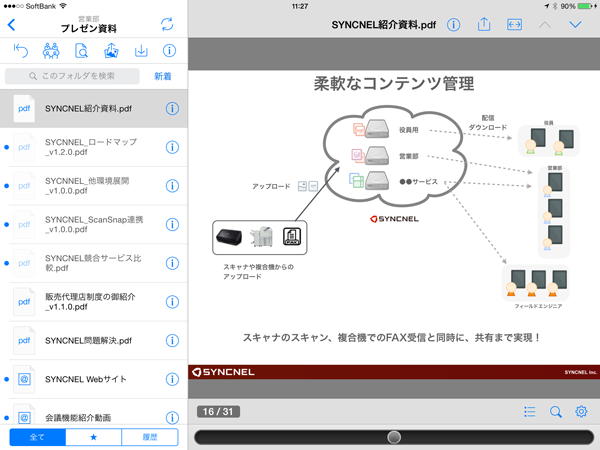This screenshot has height=450, width=600.
Task: Show info for SYNCNEL問題解決.pdf
Action: [x=172, y=341]
